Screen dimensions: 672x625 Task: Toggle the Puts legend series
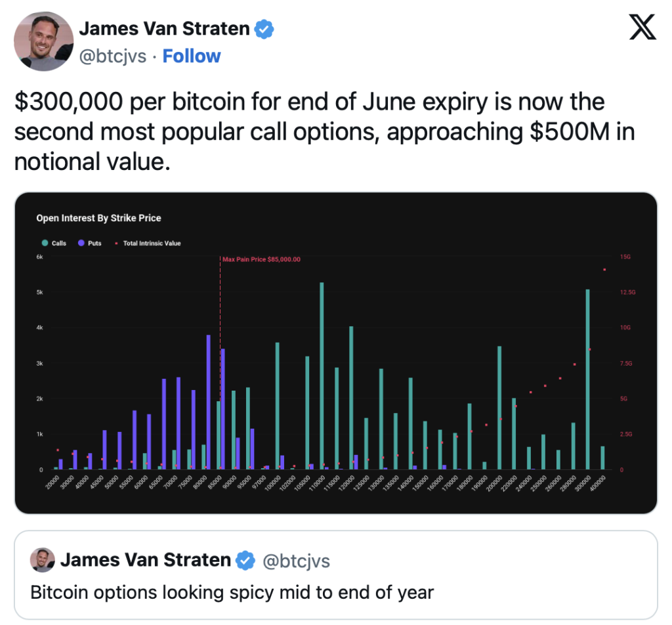click(x=89, y=243)
